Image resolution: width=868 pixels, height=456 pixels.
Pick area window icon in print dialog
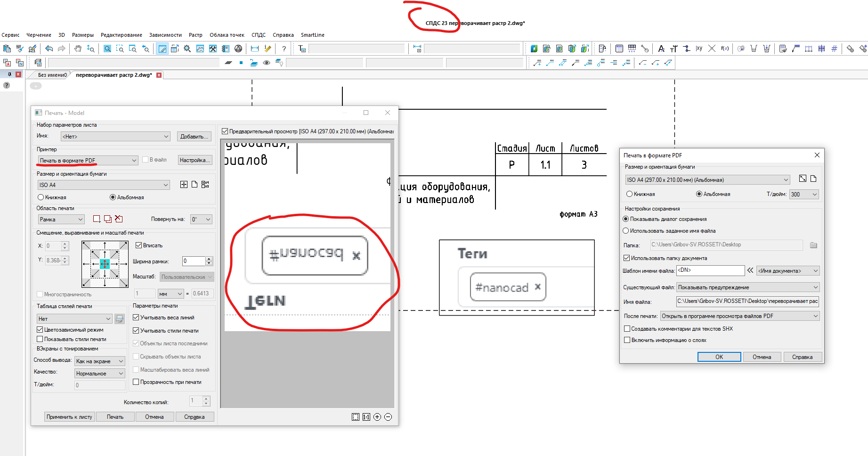click(97, 219)
